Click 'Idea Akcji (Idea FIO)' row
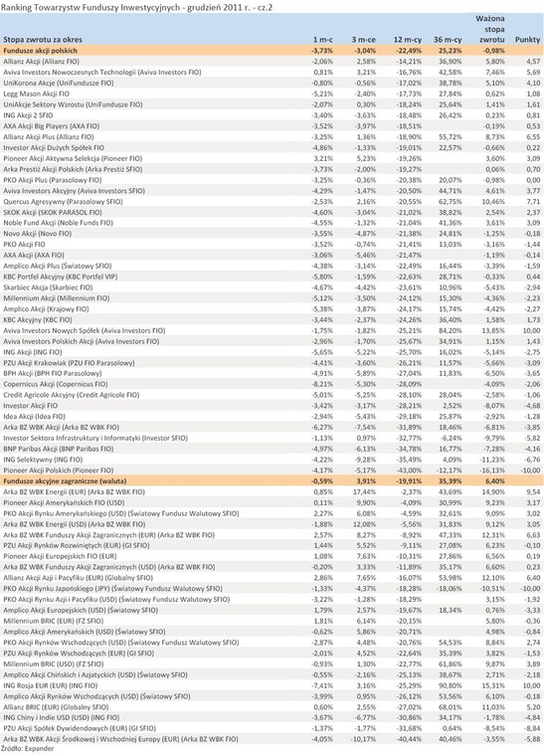The width and height of the screenshot is (544, 756). [x=272, y=417]
